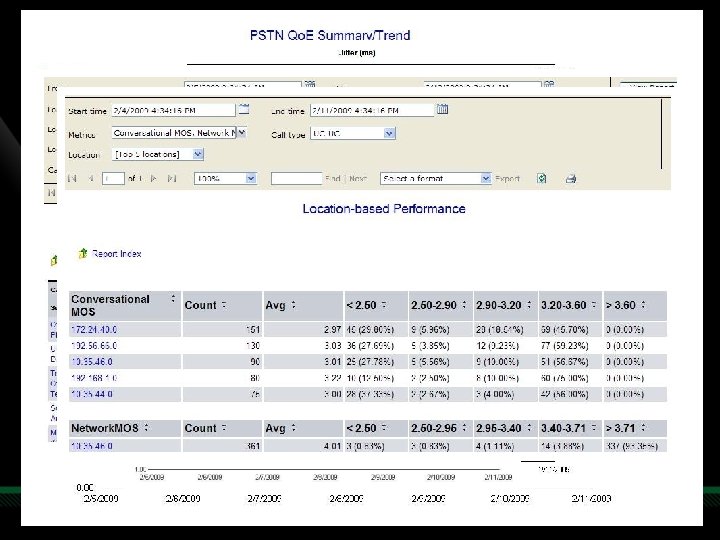
Task: Go to previous report page
Action: coord(91,179)
